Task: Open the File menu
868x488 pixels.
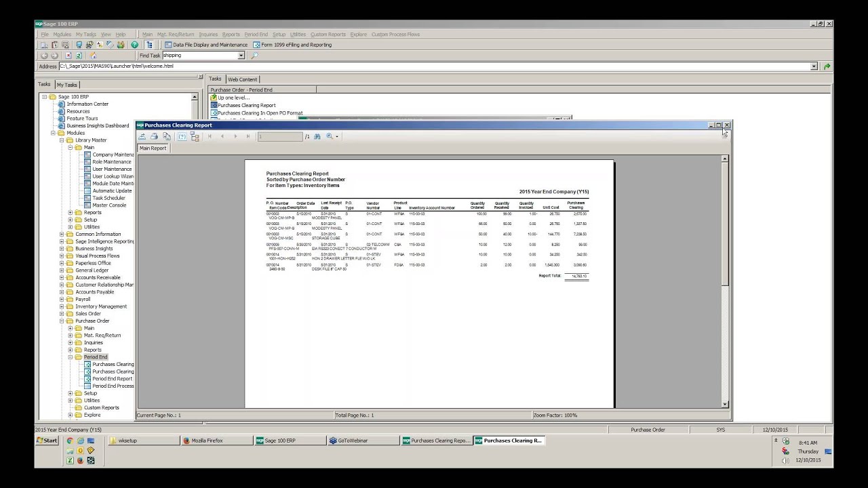Action: (45, 34)
